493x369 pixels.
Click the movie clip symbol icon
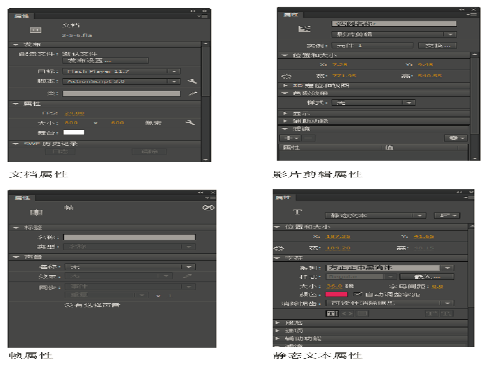tap(304, 29)
